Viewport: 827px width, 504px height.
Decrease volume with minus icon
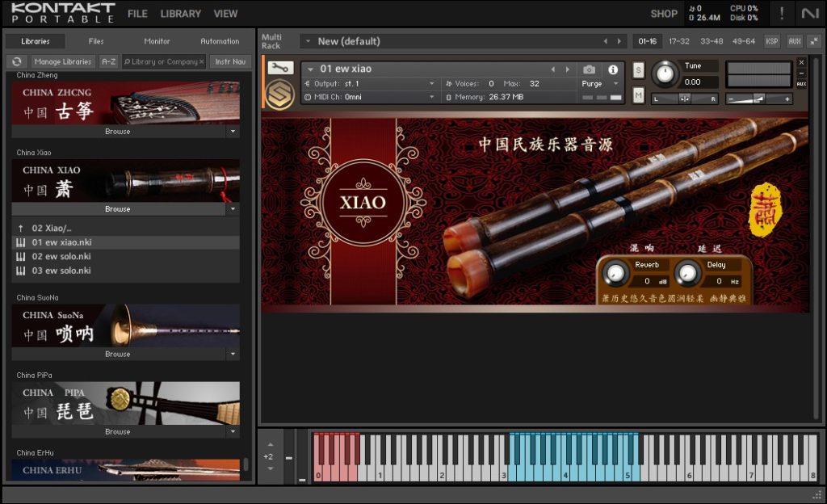(x=732, y=99)
